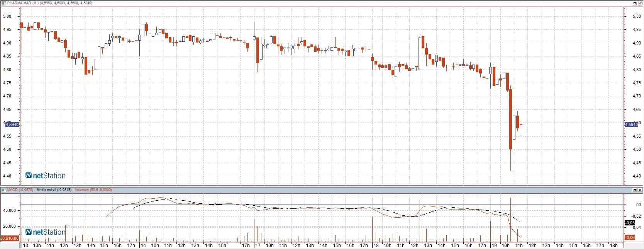Click the Media móvil (-0,0319) legend label
Screen dimensions: 644x249
tap(54, 190)
